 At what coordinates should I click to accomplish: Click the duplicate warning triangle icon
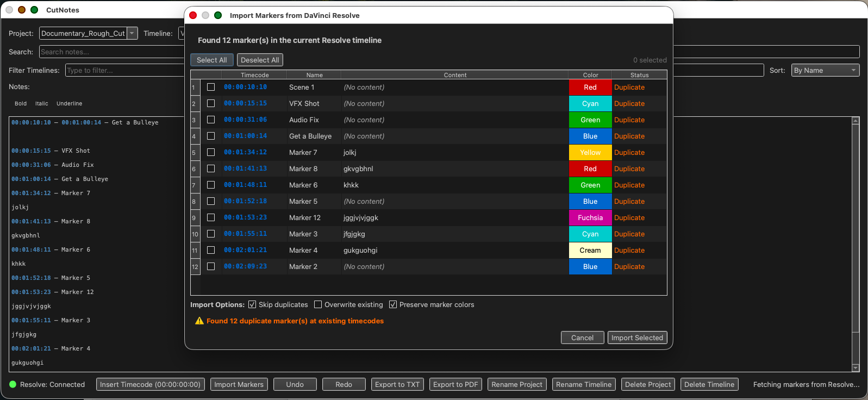tap(199, 321)
